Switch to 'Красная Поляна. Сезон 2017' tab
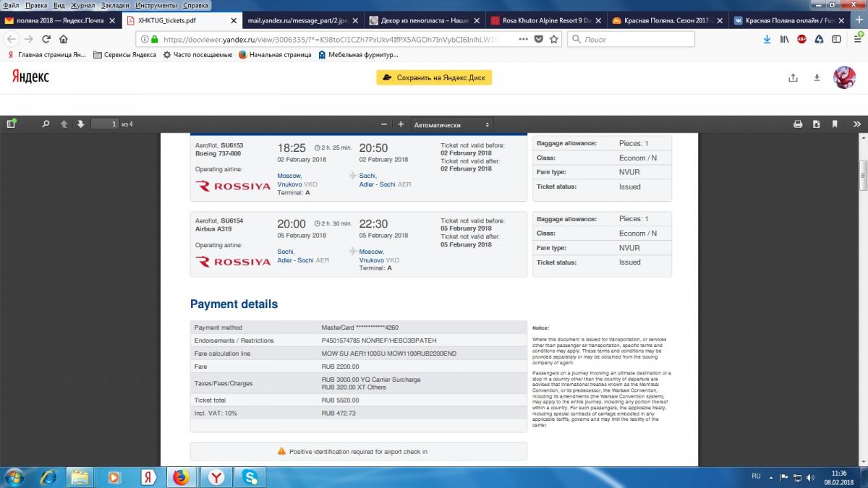 point(666,20)
